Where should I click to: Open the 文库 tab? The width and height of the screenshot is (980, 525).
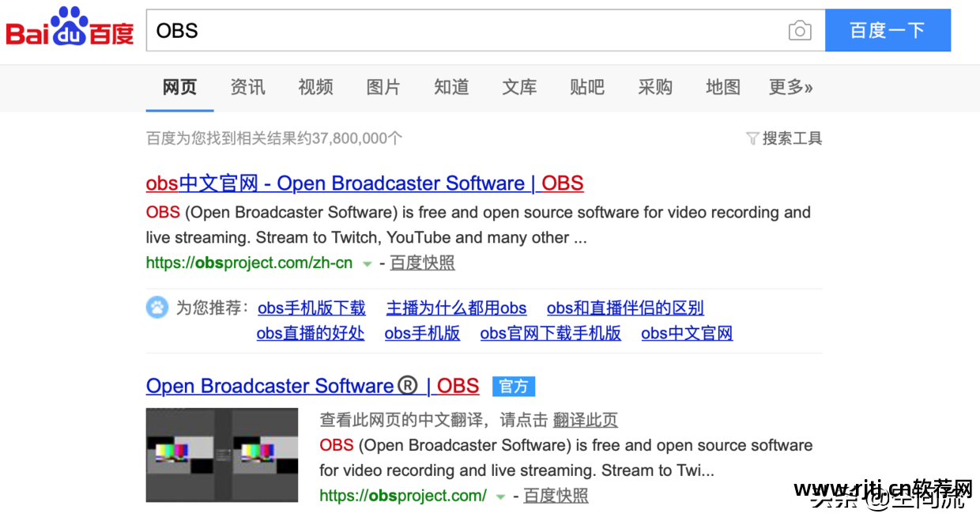(x=519, y=87)
